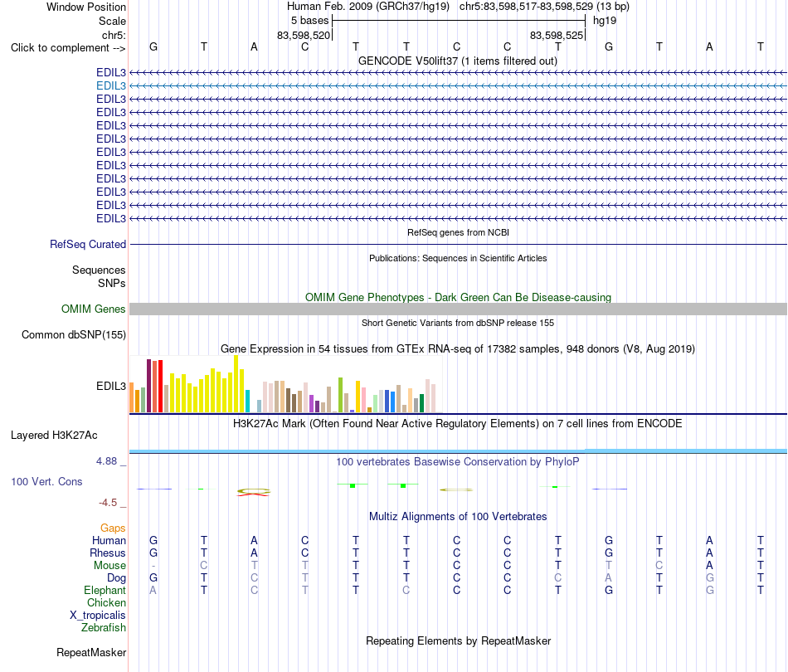This screenshot has width=788, height=672.
Task: Click the -4.5 lower scale value
Action: click(108, 503)
